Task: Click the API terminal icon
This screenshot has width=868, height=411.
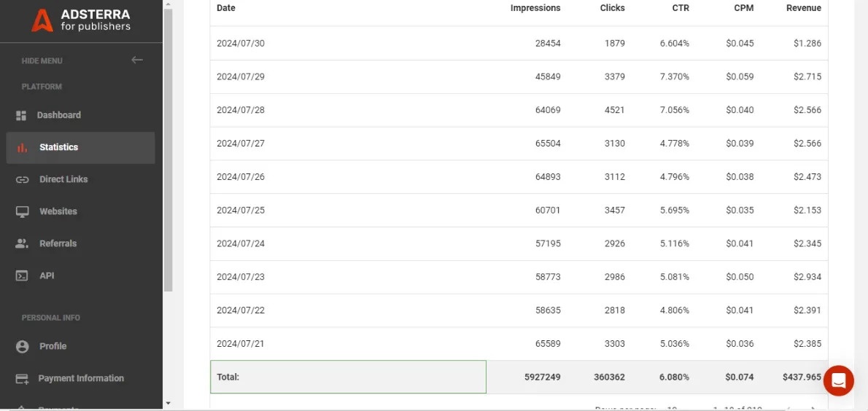Action: coord(22,275)
